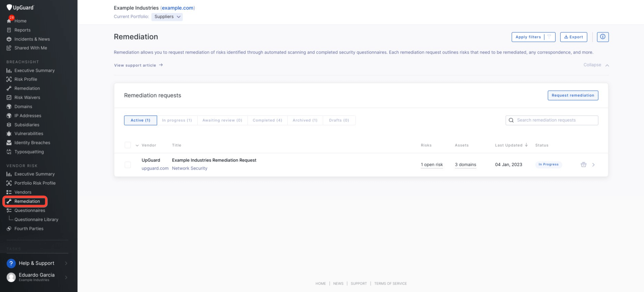Click the UpGuard logo
Screen dimensions: 644x292
tap(20, 7)
